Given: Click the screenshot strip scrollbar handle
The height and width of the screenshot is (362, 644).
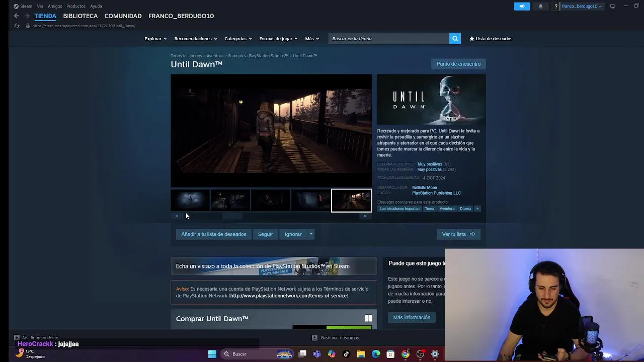Looking at the screenshot, I should (232, 216).
